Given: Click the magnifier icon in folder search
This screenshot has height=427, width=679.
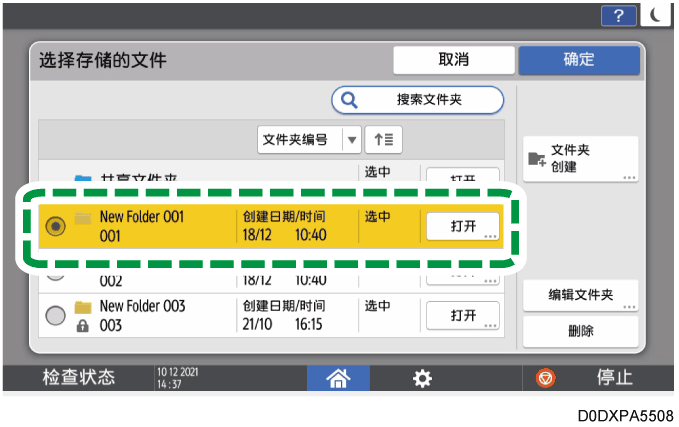Looking at the screenshot, I should pos(350,100).
